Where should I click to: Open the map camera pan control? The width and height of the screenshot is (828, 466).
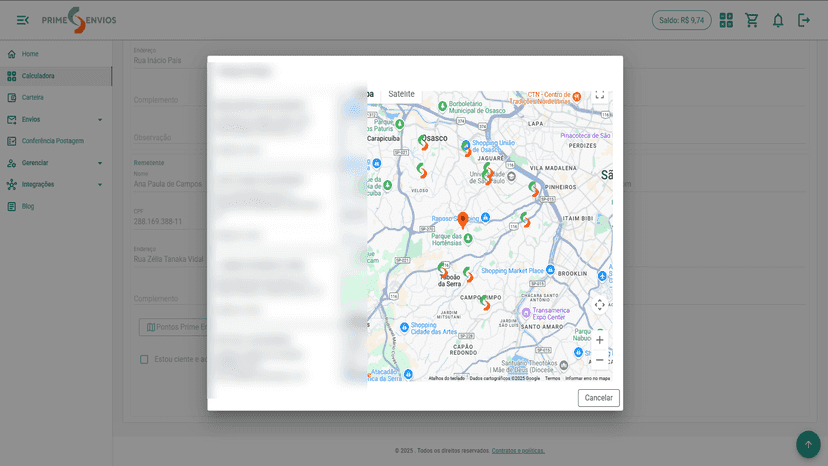tap(599, 305)
